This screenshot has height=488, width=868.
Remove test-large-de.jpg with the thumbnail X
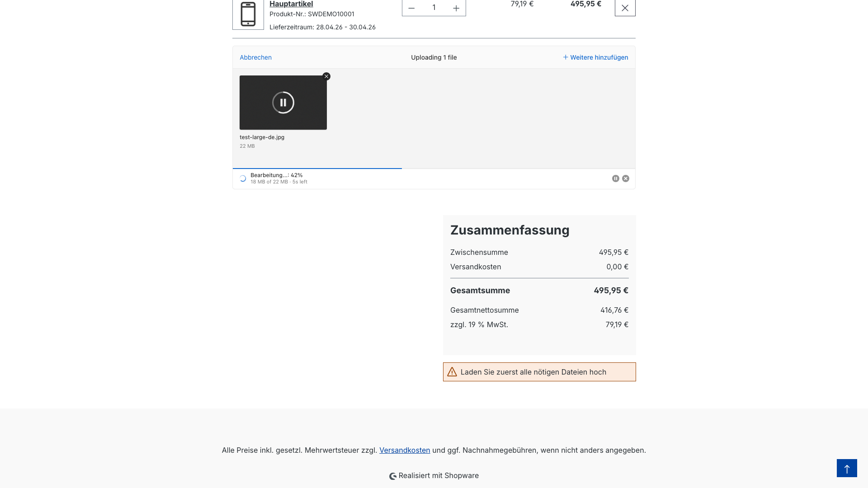[326, 76]
